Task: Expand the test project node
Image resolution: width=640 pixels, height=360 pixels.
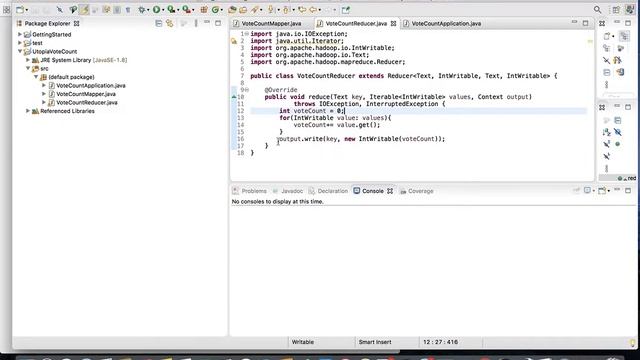Action: (20, 43)
